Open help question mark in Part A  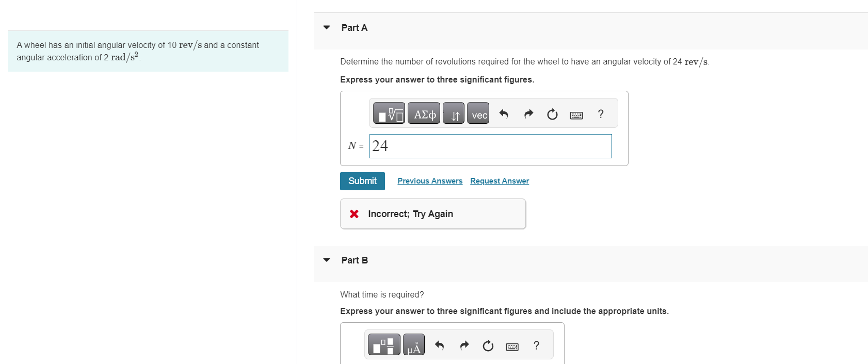pyautogui.click(x=601, y=114)
